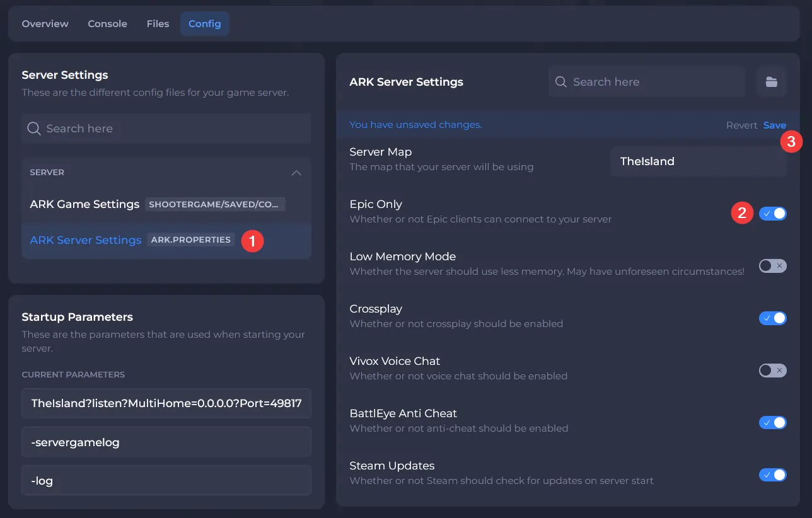The width and height of the screenshot is (812, 518).
Task: Click the Server Settings search field
Action: 166,129
